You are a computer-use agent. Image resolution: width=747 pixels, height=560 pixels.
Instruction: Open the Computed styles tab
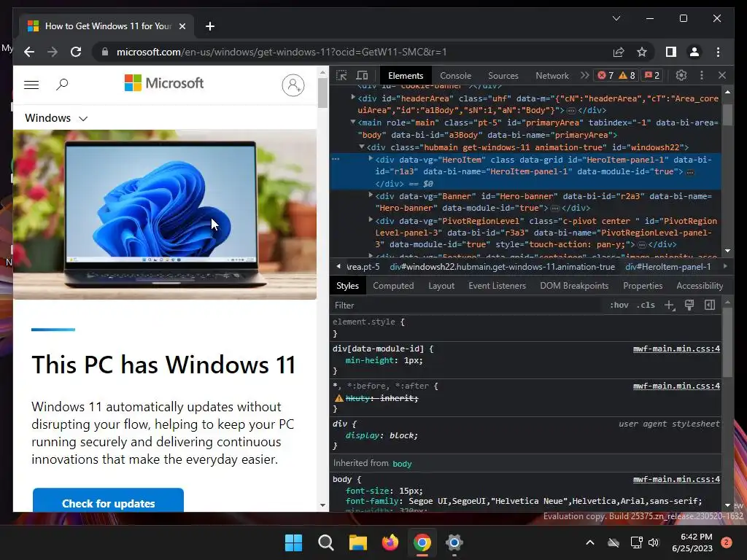tap(393, 286)
